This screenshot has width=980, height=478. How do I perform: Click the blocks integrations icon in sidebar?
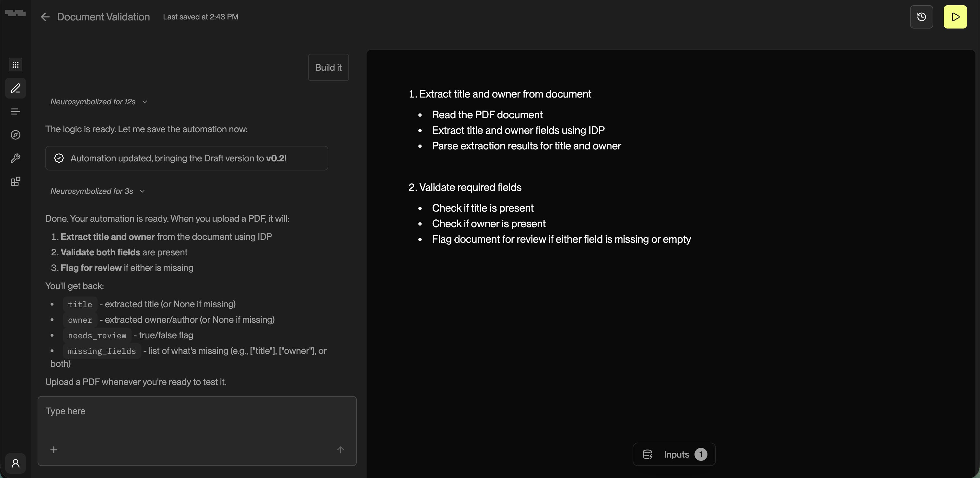(x=16, y=181)
